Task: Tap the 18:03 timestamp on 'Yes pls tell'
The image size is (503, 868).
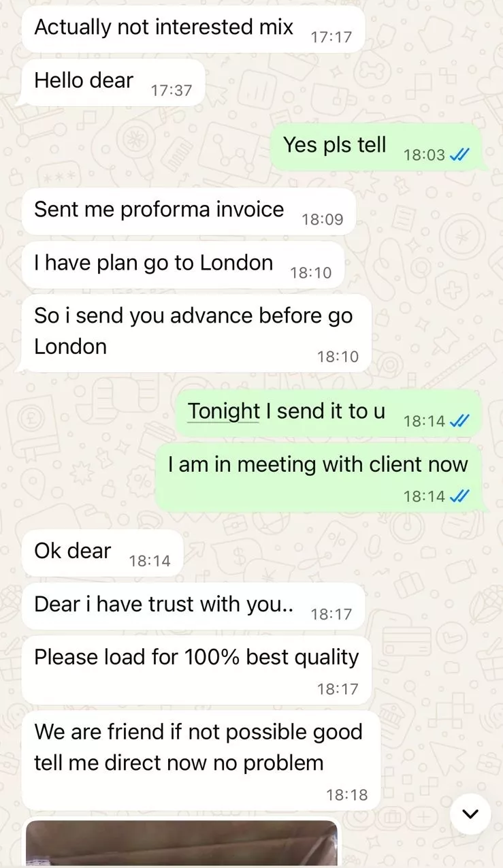Action: [424, 155]
